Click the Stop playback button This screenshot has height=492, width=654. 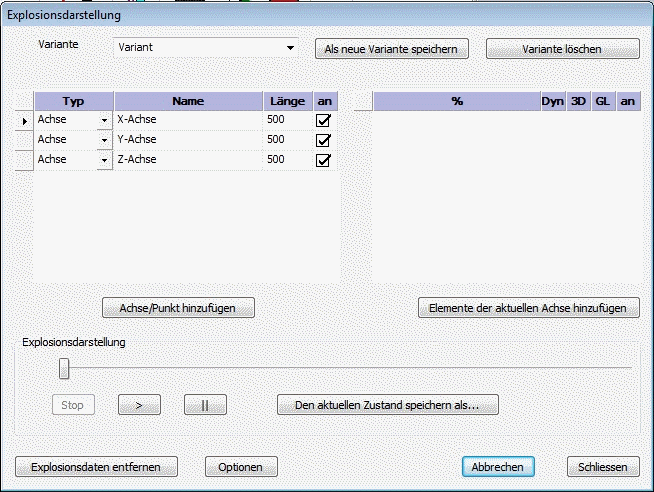pyautogui.click(x=73, y=405)
